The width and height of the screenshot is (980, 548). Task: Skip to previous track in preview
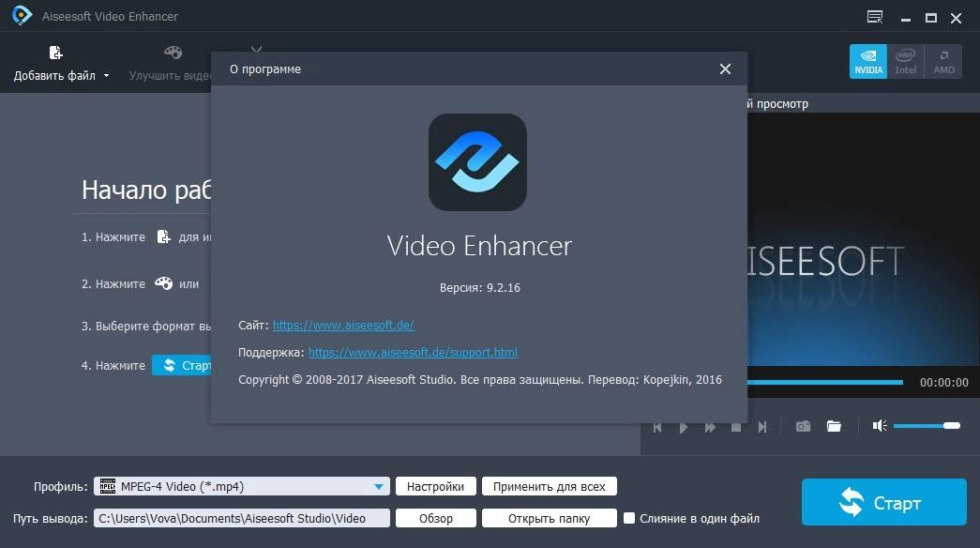(657, 427)
